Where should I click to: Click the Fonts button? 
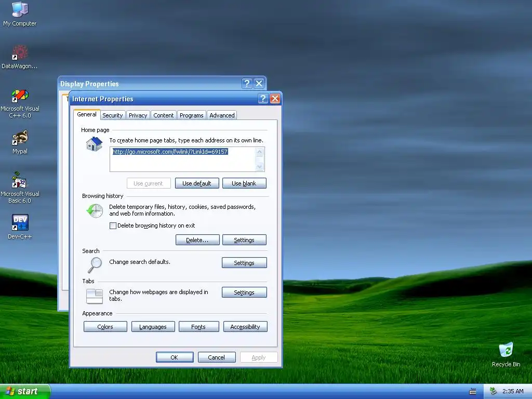coord(198,327)
